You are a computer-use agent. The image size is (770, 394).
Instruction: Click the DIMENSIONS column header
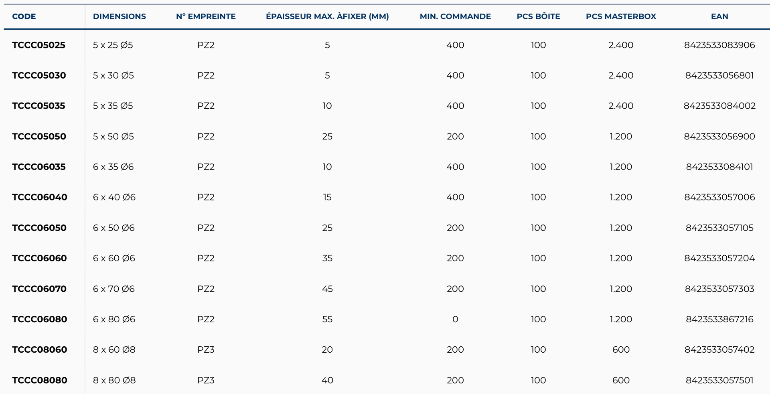tap(119, 16)
